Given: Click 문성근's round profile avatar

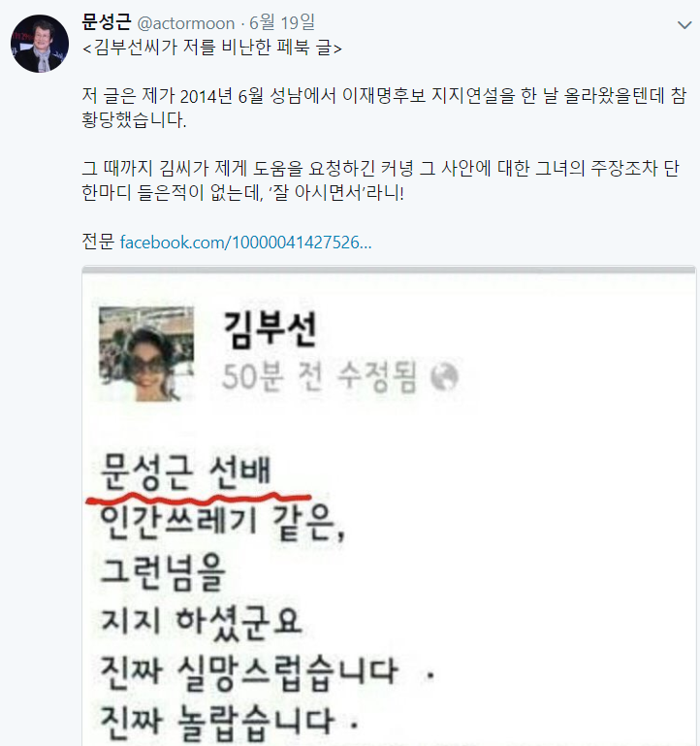Looking at the screenshot, I should point(40,44).
